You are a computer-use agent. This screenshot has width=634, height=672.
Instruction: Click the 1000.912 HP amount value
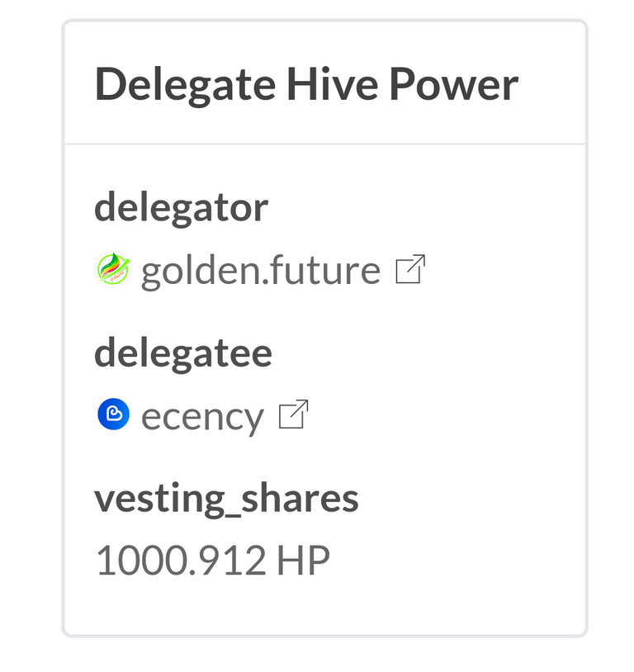tap(213, 560)
